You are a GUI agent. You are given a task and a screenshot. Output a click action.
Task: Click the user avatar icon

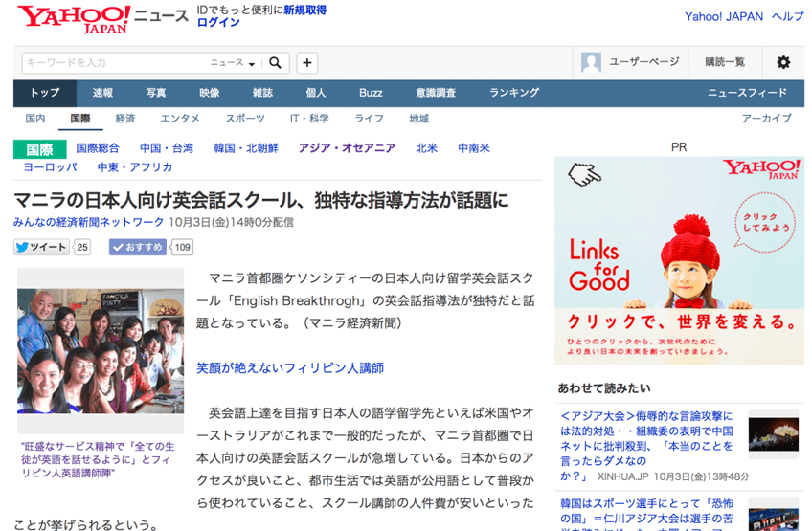[591, 62]
